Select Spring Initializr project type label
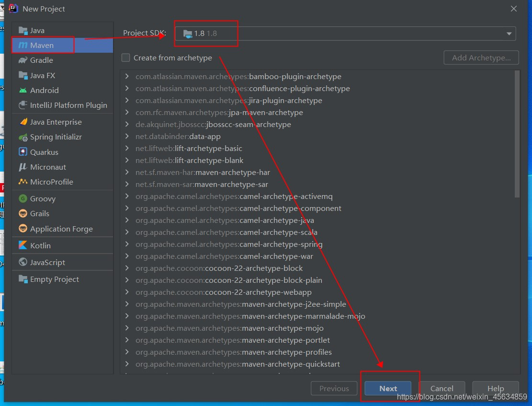Viewport: 532px width, 406px height. pos(56,137)
